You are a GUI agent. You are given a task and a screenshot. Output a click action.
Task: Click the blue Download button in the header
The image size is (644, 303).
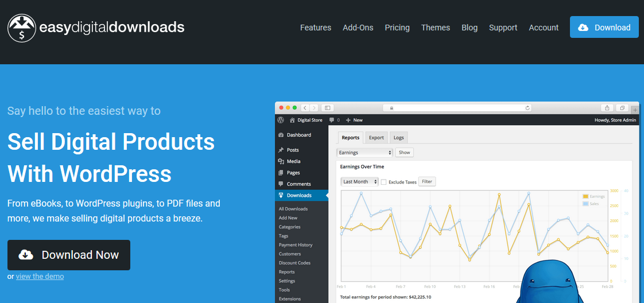coord(604,28)
